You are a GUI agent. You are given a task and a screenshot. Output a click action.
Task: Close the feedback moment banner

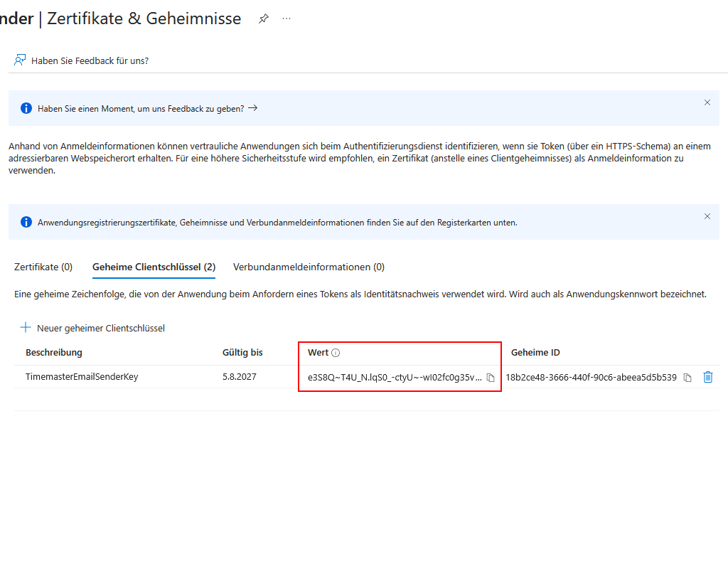pyautogui.click(x=707, y=102)
